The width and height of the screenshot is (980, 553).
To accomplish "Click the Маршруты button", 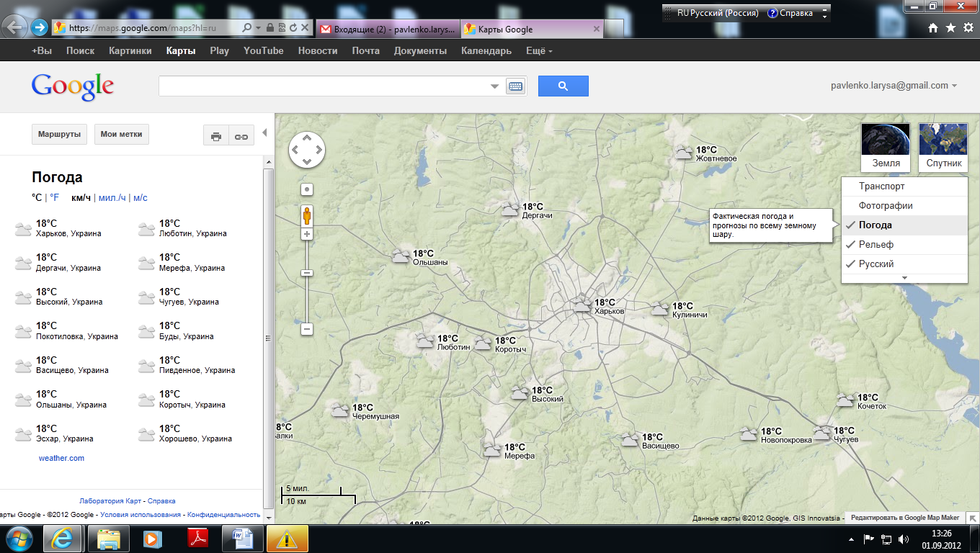I will (x=60, y=134).
